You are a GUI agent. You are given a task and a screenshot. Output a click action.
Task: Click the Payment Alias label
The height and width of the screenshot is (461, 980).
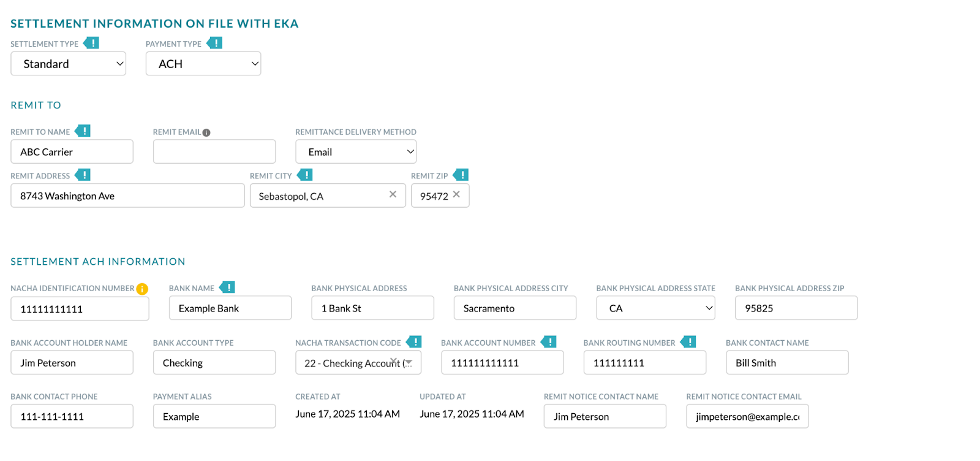tap(182, 397)
